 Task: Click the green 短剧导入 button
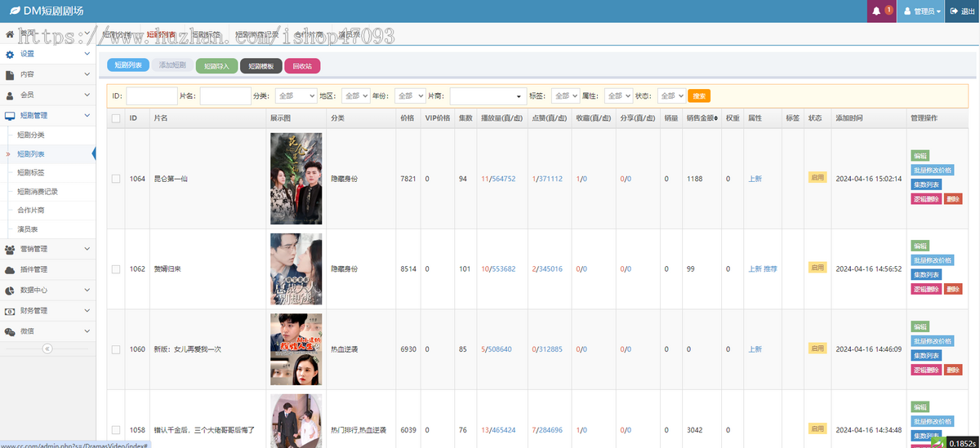[x=216, y=65]
